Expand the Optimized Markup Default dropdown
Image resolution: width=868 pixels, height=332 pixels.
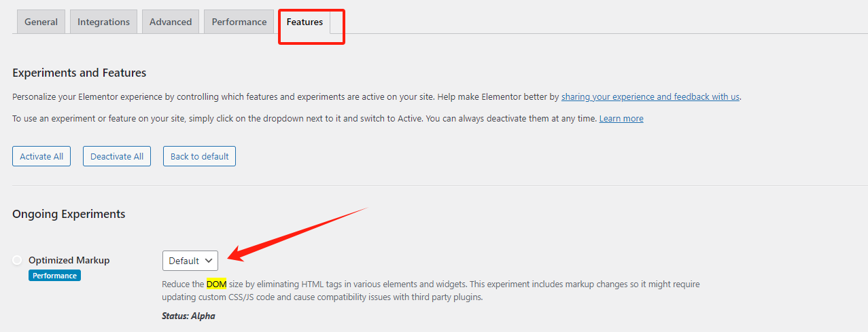(190, 261)
